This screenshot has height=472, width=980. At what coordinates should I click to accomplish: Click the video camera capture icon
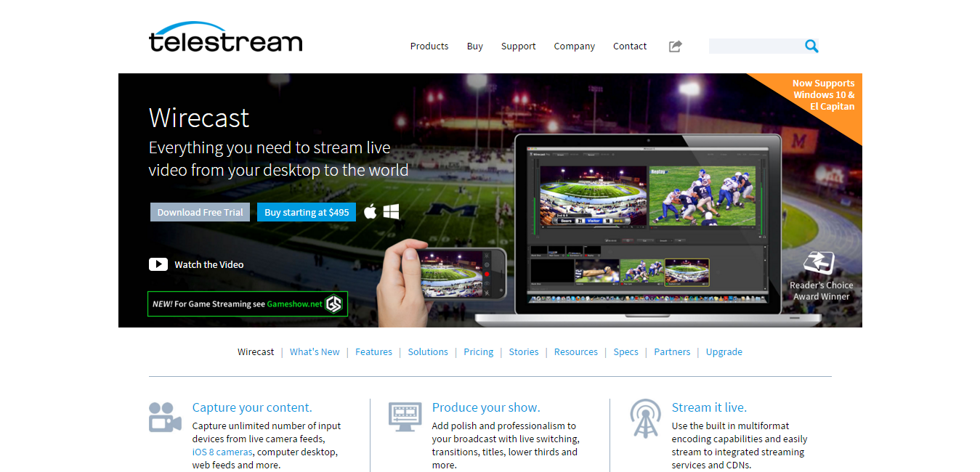[165, 417]
